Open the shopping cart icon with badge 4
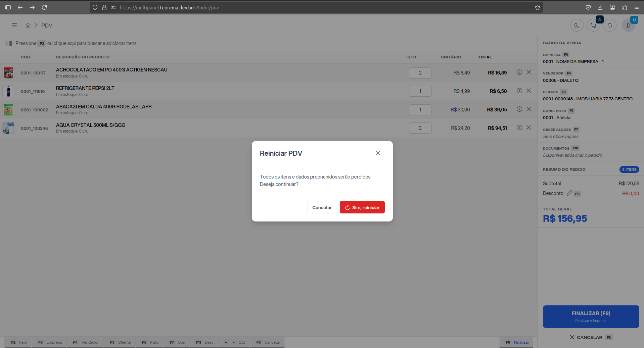 click(x=593, y=26)
